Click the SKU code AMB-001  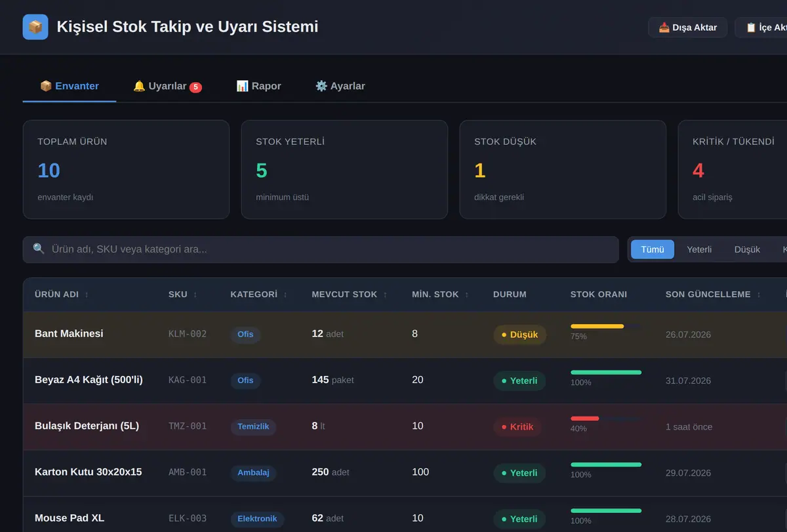point(188,472)
